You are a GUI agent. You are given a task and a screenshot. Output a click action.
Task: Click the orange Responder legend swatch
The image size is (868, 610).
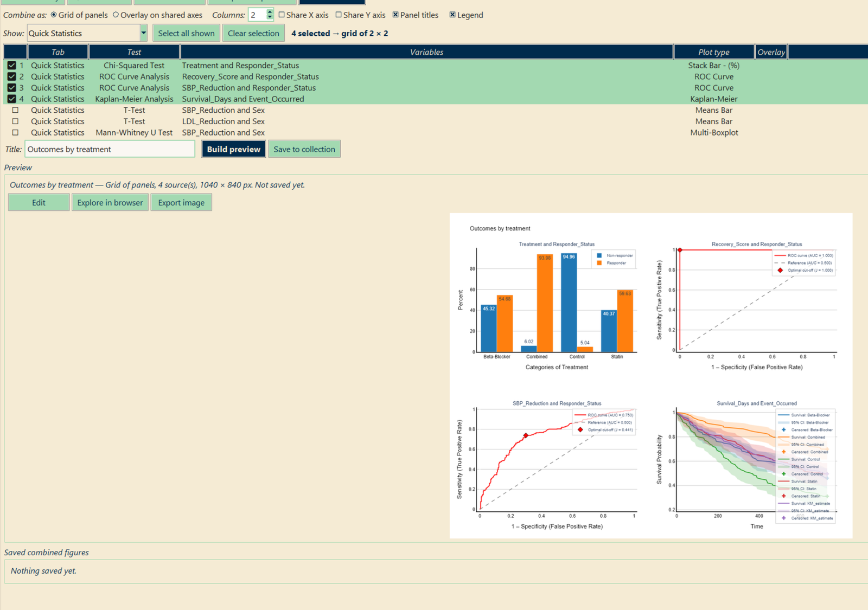(x=599, y=263)
